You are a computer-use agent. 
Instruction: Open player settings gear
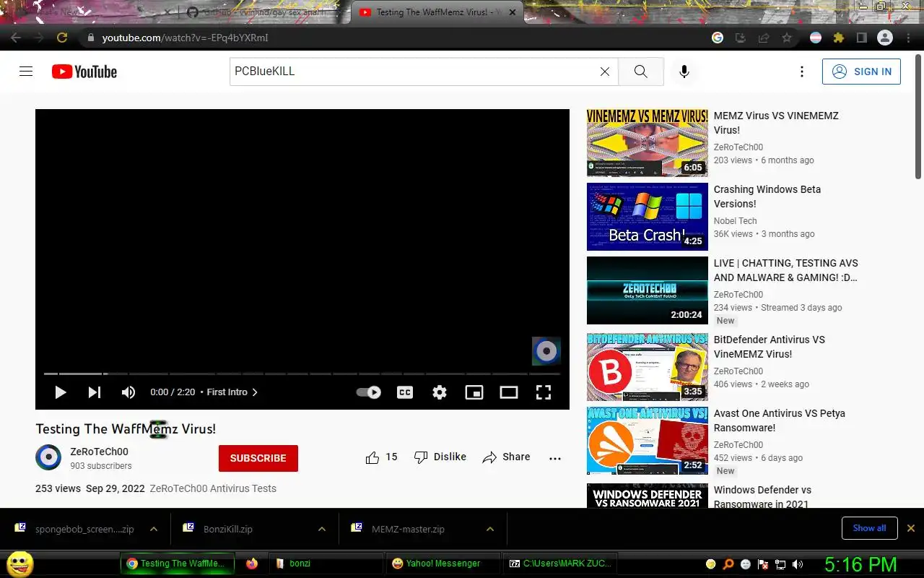coord(440,392)
